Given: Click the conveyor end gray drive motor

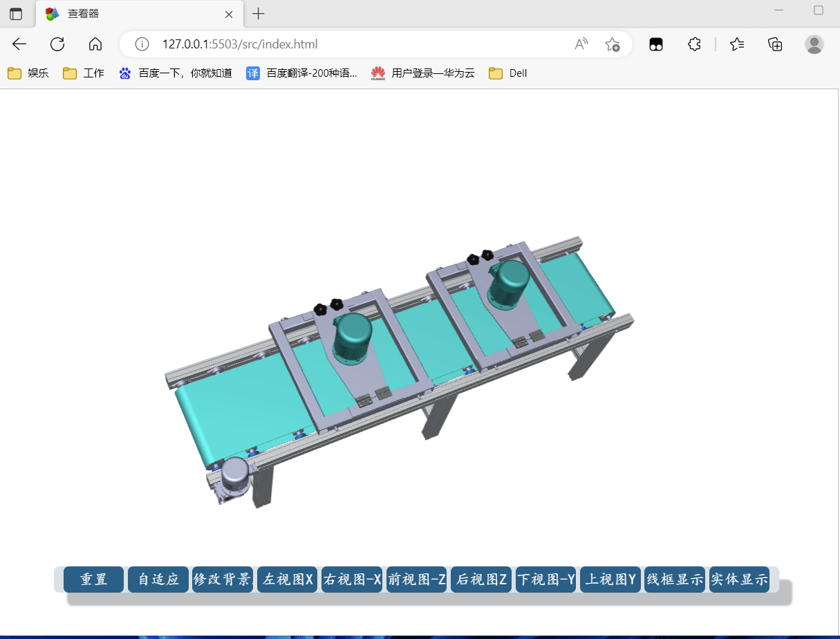Looking at the screenshot, I should click(x=233, y=479).
